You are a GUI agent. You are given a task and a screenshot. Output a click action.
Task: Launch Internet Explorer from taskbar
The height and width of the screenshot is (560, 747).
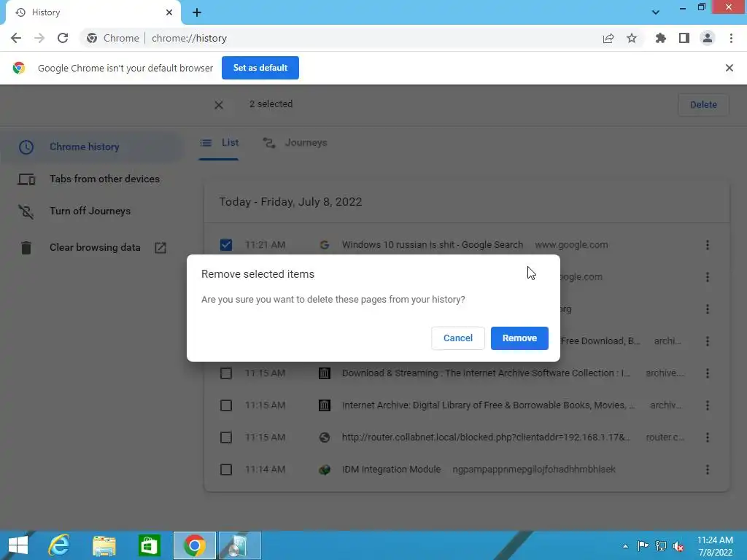(60, 545)
